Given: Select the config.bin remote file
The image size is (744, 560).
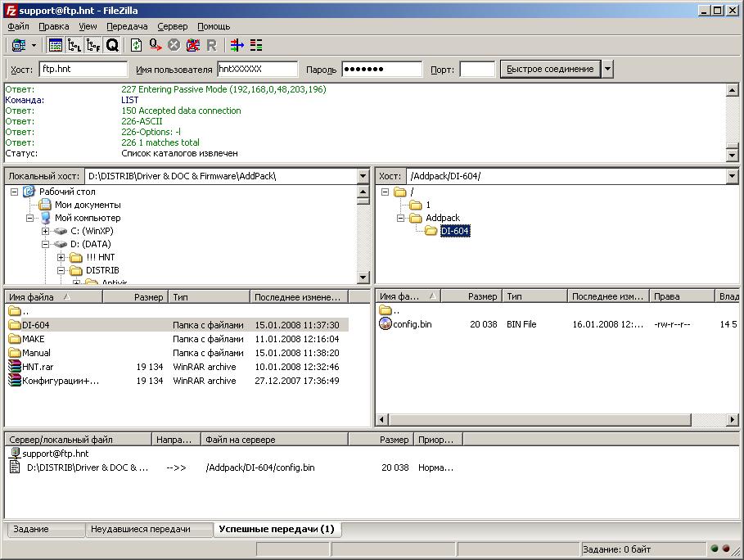Looking at the screenshot, I should pyautogui.click(x=412, y=324).
